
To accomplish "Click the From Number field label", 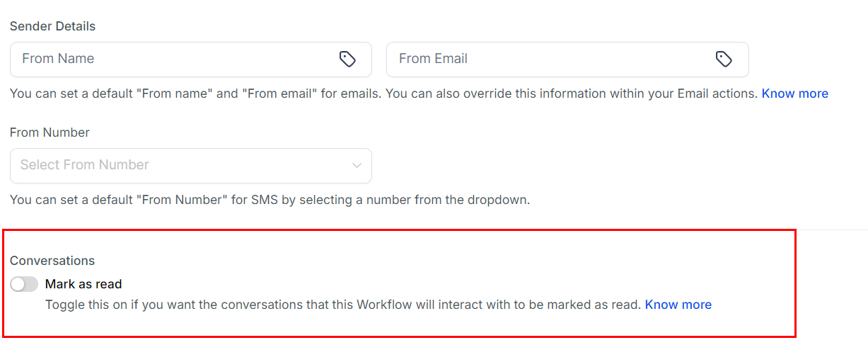I will 50,132.
